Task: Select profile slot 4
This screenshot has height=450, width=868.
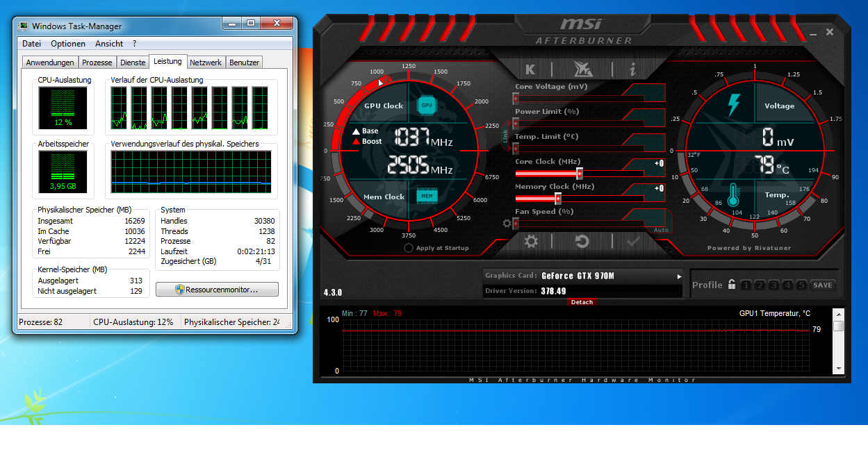Action: tap(787, 285)
